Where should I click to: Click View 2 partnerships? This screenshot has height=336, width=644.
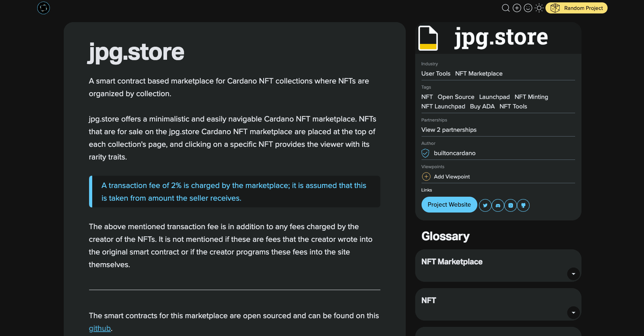pyautogui.click(x=449, y=130)
